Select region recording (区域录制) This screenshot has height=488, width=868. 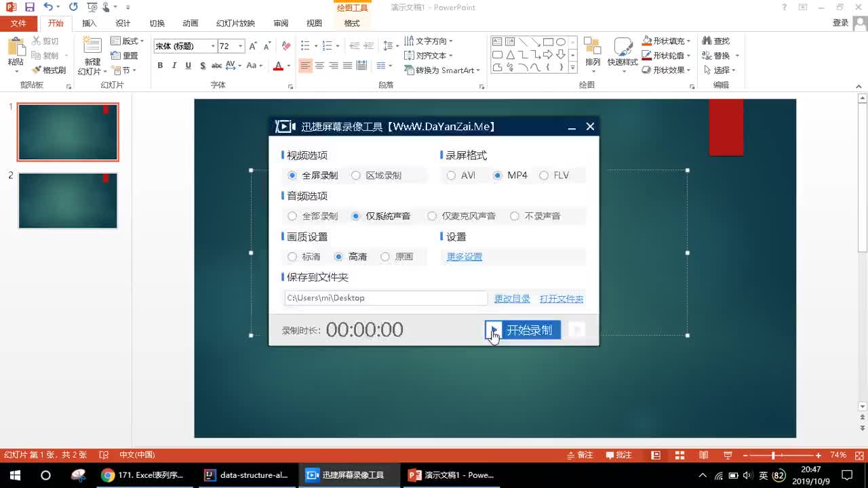[376, 176]
